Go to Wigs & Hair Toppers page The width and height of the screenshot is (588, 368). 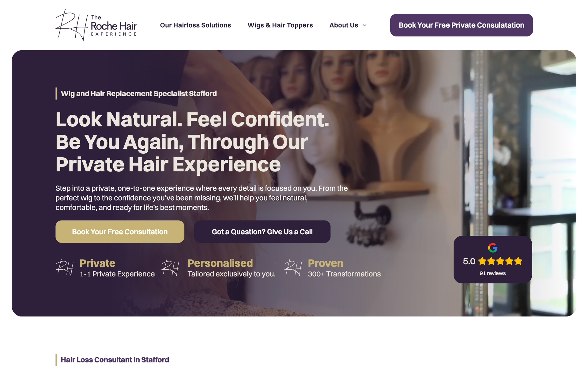click(280, 25)
